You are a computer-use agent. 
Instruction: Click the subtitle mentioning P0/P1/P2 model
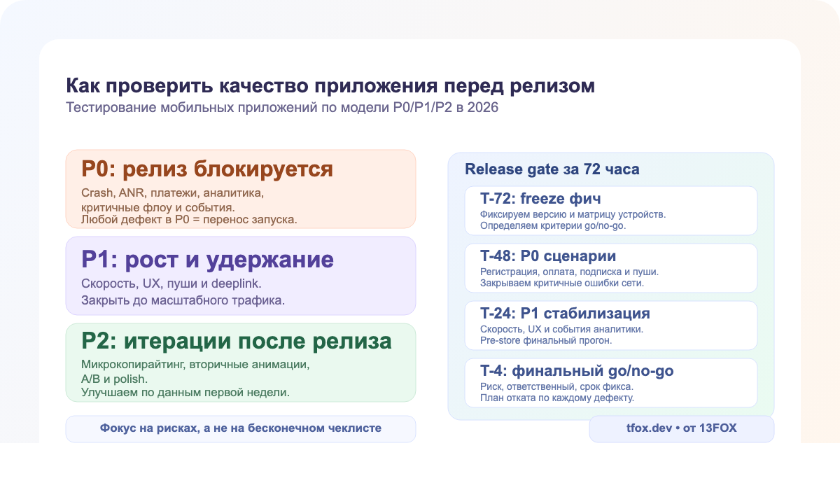coord(281,107)
